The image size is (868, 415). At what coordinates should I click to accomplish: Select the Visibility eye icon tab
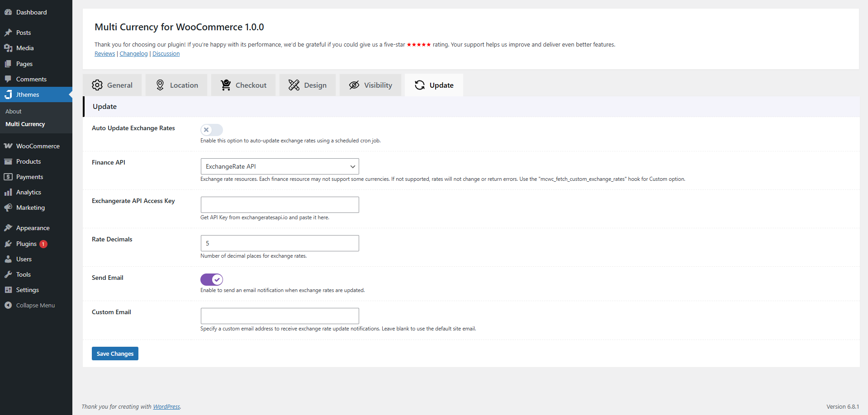tap(354, 85)
